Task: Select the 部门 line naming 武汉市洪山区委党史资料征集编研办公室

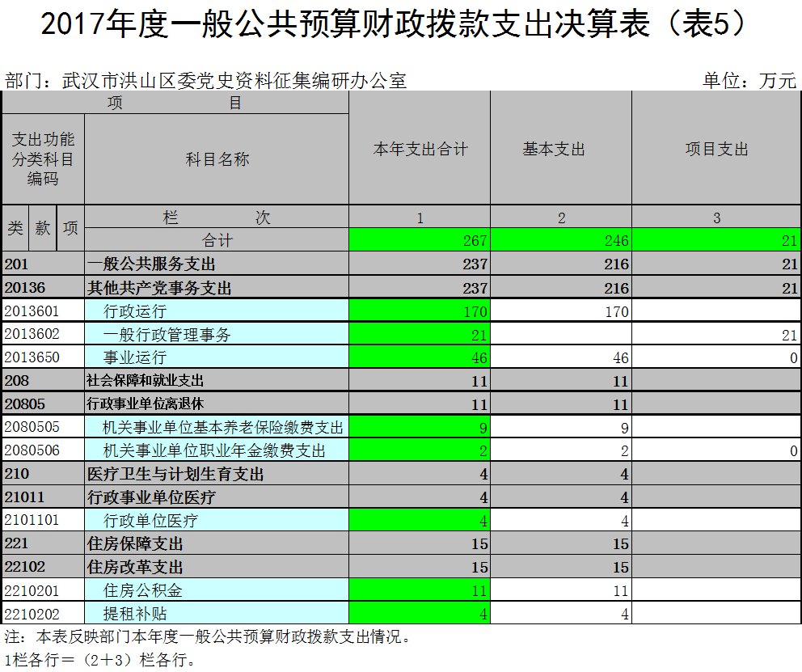Action: tap(205, 80)
